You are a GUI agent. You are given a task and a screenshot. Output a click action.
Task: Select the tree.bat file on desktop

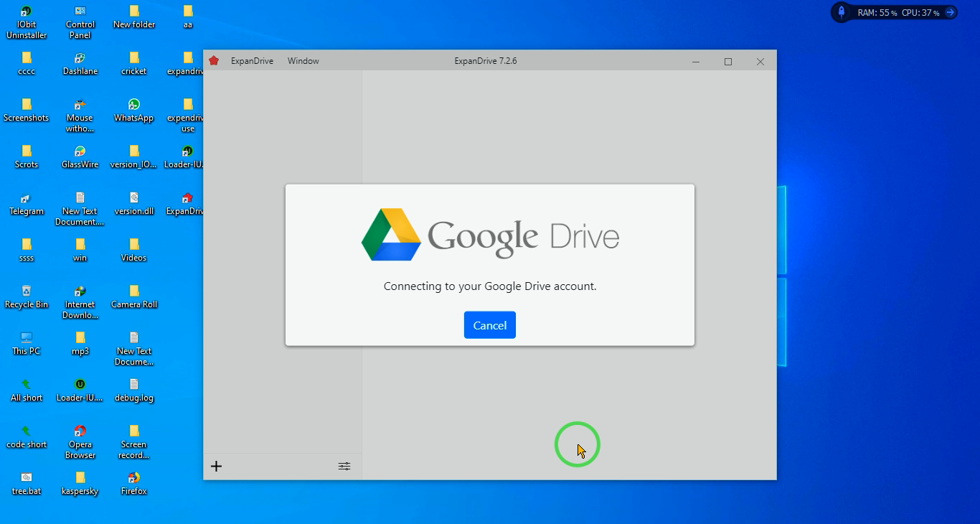pyautogui.click(x=27, y=484)
